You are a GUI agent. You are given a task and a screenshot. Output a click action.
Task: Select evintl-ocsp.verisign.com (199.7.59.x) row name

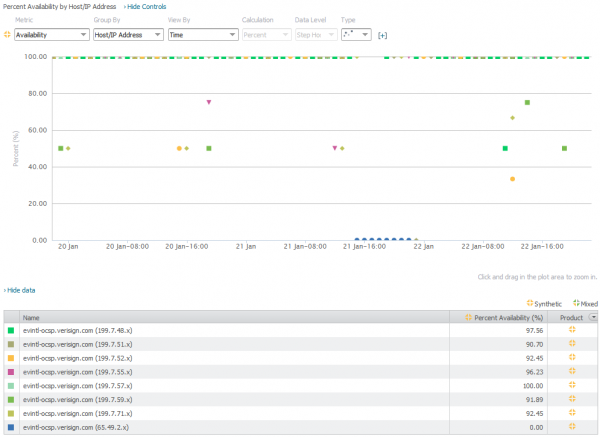[x=77, y=399]
